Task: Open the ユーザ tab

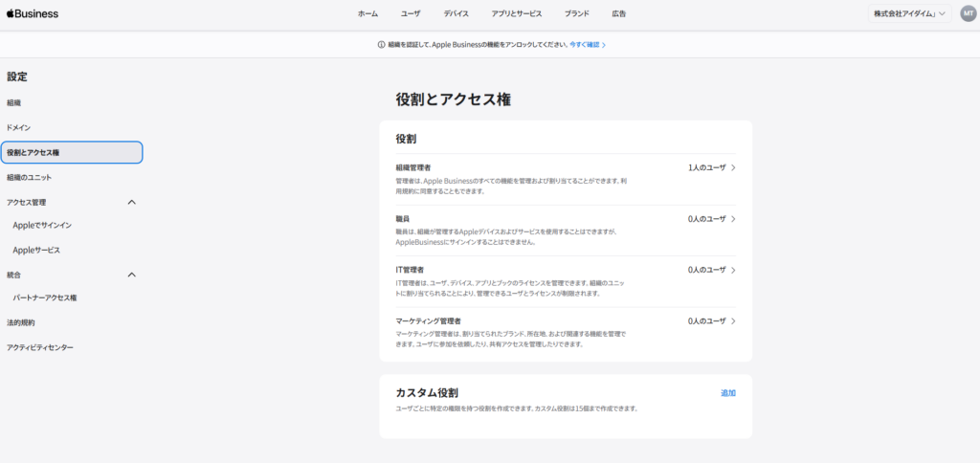Action: point(411,13)
